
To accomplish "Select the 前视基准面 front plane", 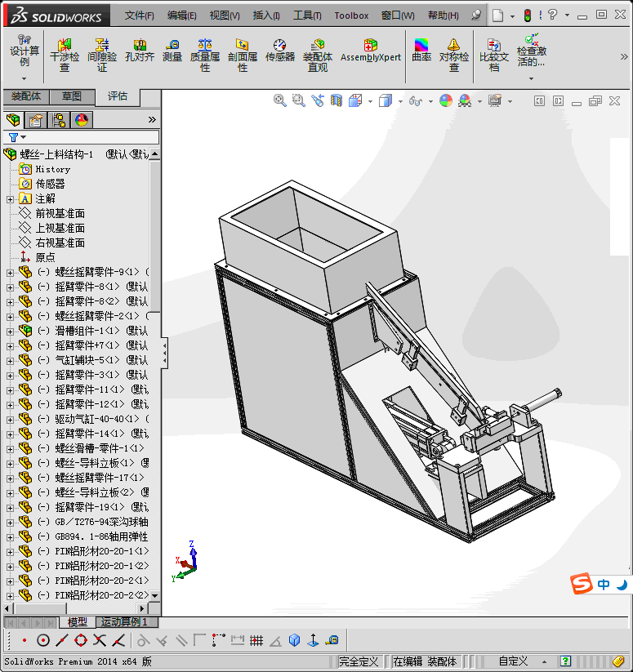I will coord(60,213).
